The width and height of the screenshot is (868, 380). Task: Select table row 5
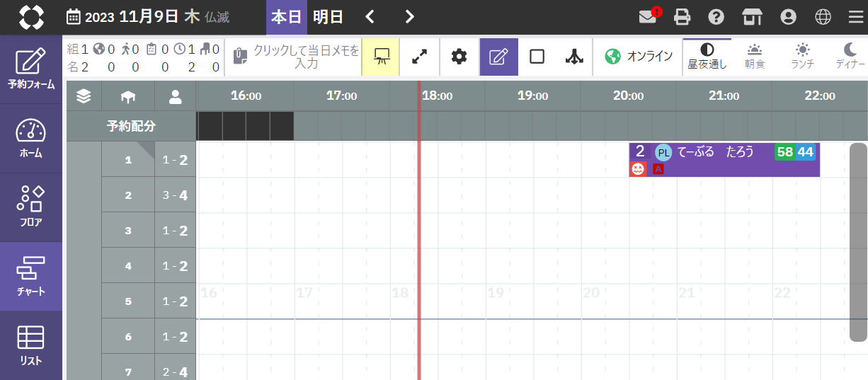[128, 301]
